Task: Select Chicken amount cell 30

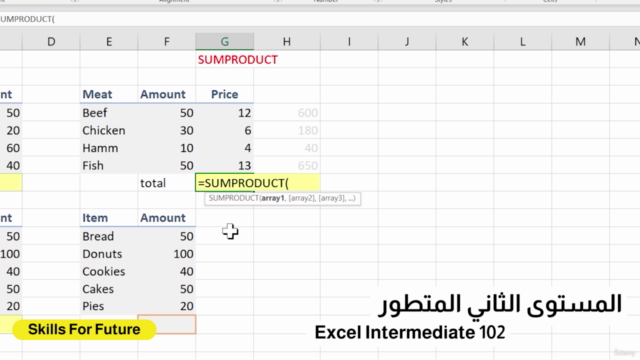Action: pyautogui.click(x=167, y=130)
